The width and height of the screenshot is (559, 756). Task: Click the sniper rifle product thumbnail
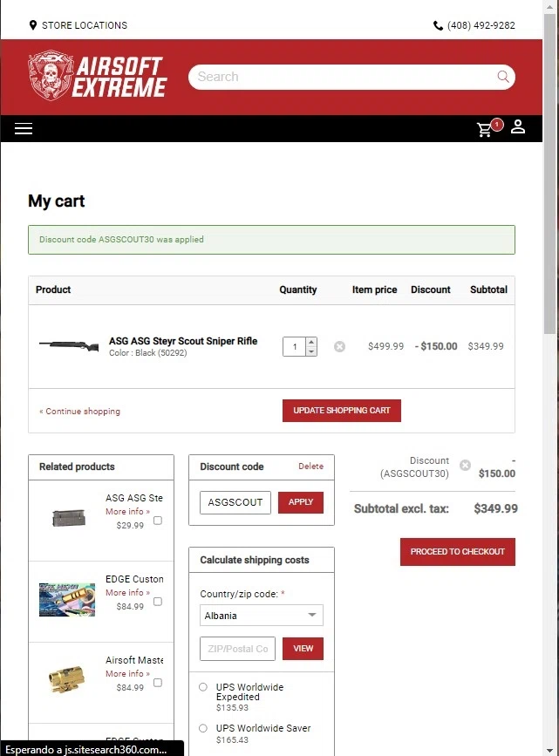[x=69, y=345]
